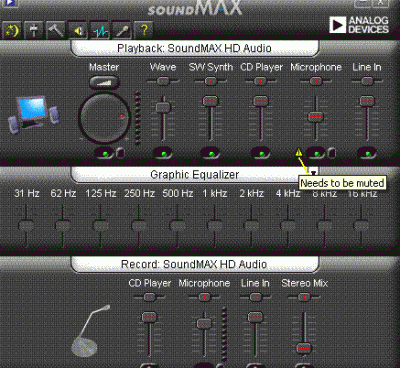Image resolution: width=400 pixels, height=368 pixels.
Task: Click the Stereo Mix volume fader
Action: coord(304,348)
